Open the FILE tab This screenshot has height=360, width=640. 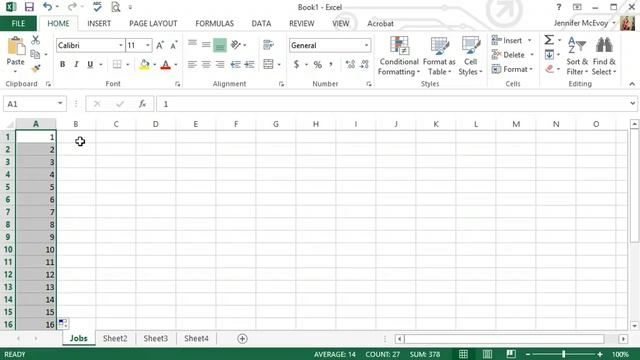pyautogui.click(x=18, y=23)
